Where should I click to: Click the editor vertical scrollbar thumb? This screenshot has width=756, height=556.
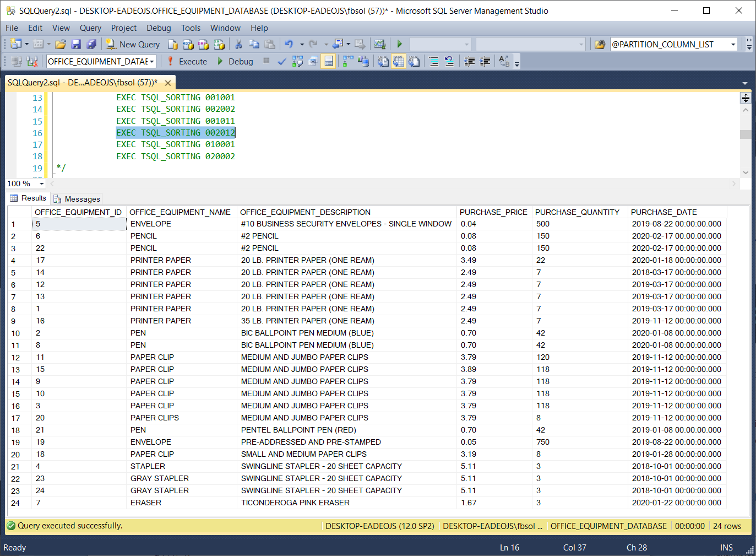[x=746, y=134]
